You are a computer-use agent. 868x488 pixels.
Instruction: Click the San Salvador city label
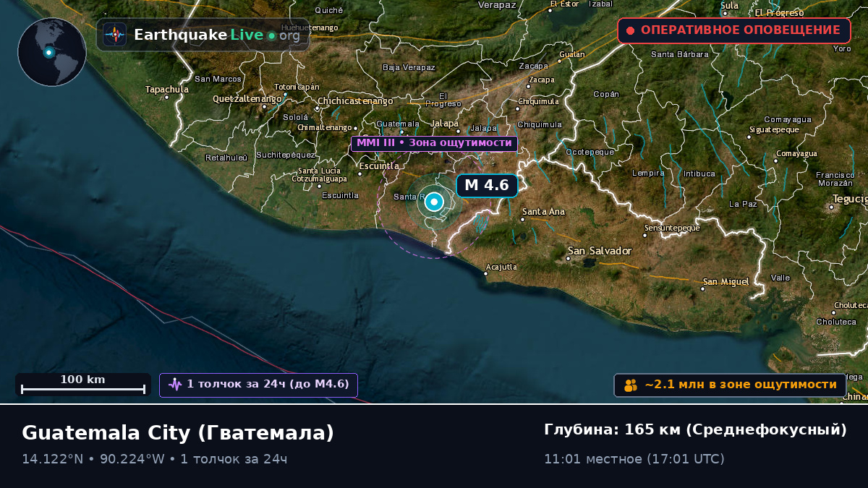click(x=600, y=251)
